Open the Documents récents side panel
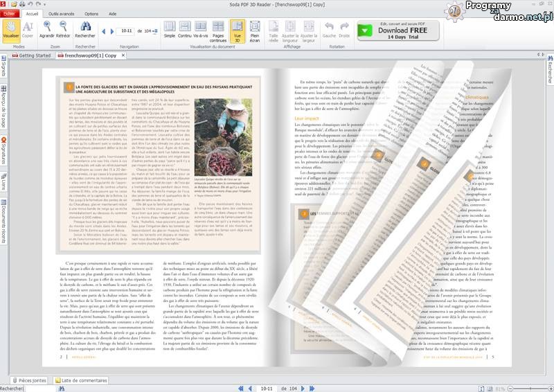The height and width of the screenshot is (392, 554). click(3, 222)
